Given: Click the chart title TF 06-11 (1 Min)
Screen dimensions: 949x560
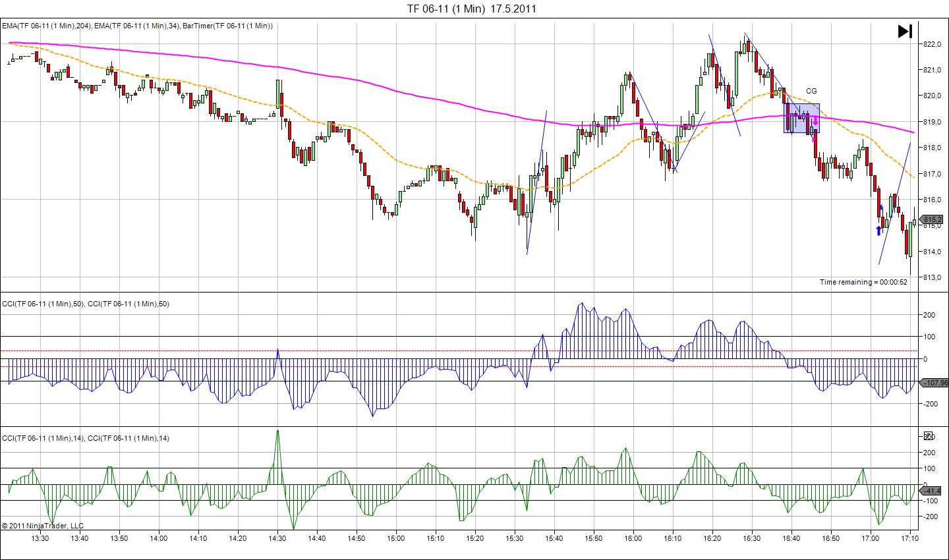Looking at the screenshot, I should (471, 9).
